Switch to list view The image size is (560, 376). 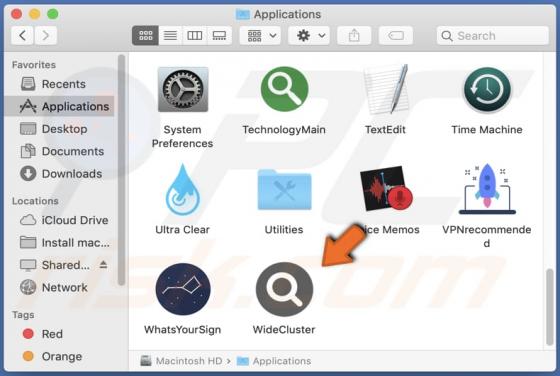tap(170, 35)
